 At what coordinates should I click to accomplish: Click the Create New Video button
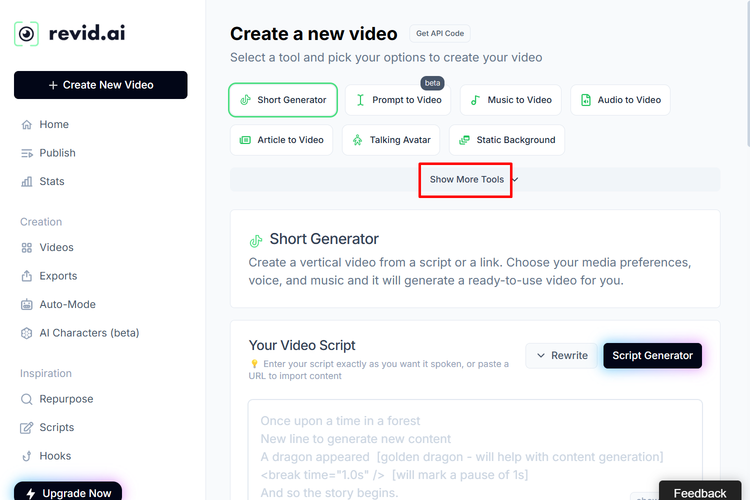pos(101,85)
